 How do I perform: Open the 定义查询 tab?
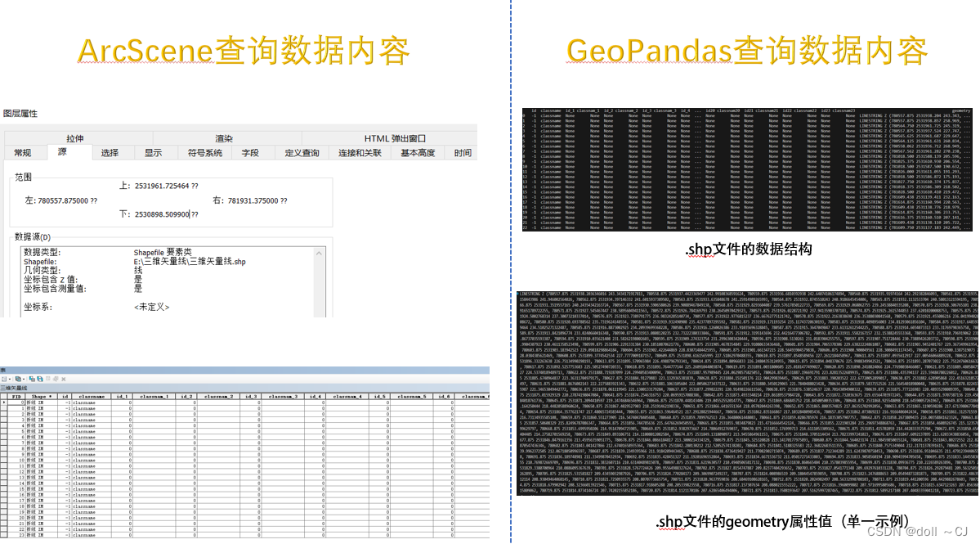click(x=302, y=153)
